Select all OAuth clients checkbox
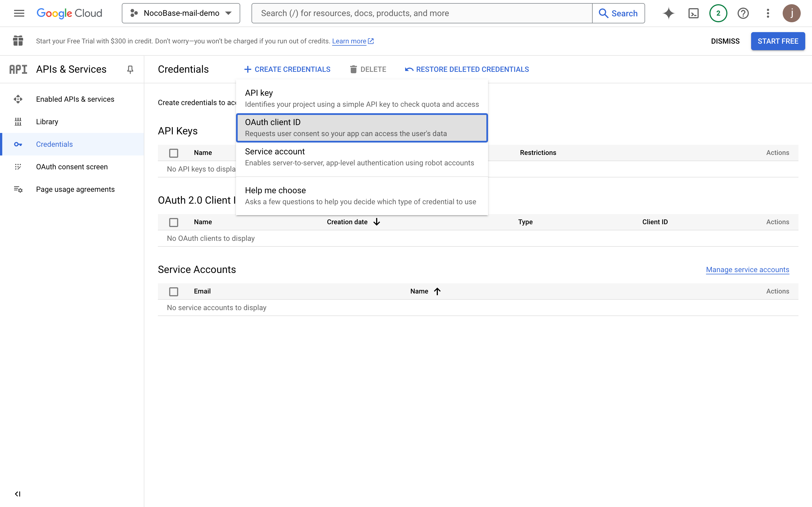 [x=173, y=222]
